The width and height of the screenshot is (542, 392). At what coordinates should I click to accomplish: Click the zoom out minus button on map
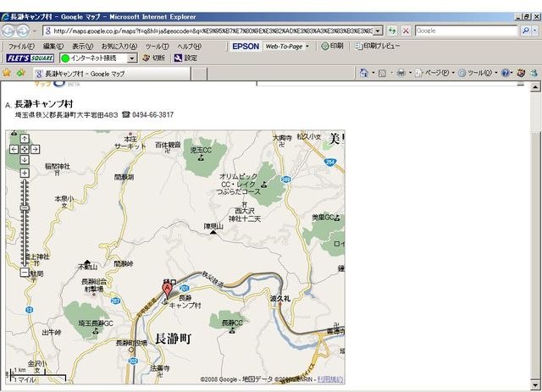25,273
